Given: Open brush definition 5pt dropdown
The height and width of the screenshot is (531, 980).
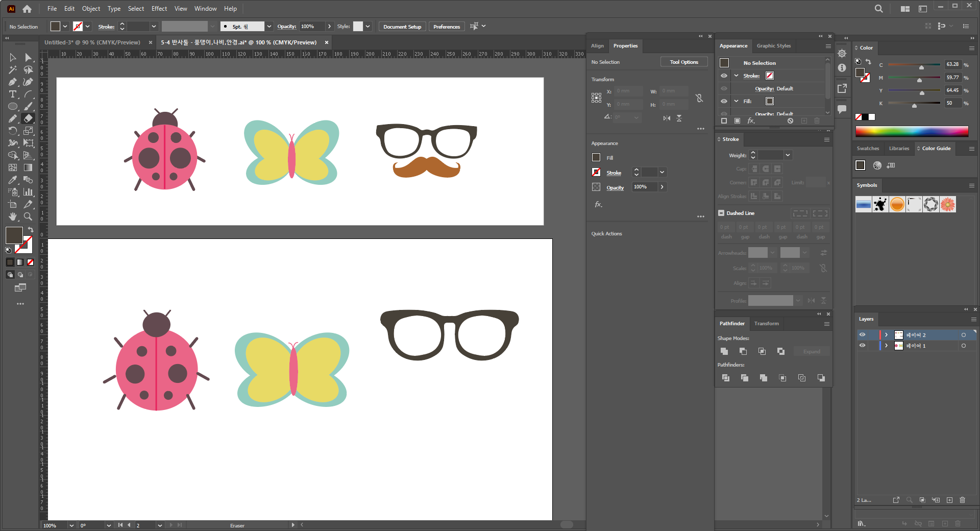Looking at the screenshot, I should [x=269, y=27].
